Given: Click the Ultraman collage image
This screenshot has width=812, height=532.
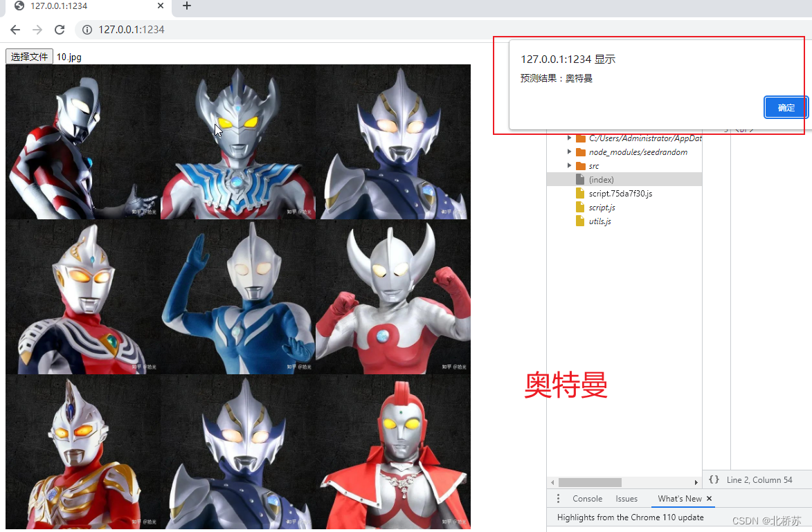Looking at the screenshot, I should tap(238, 297).
